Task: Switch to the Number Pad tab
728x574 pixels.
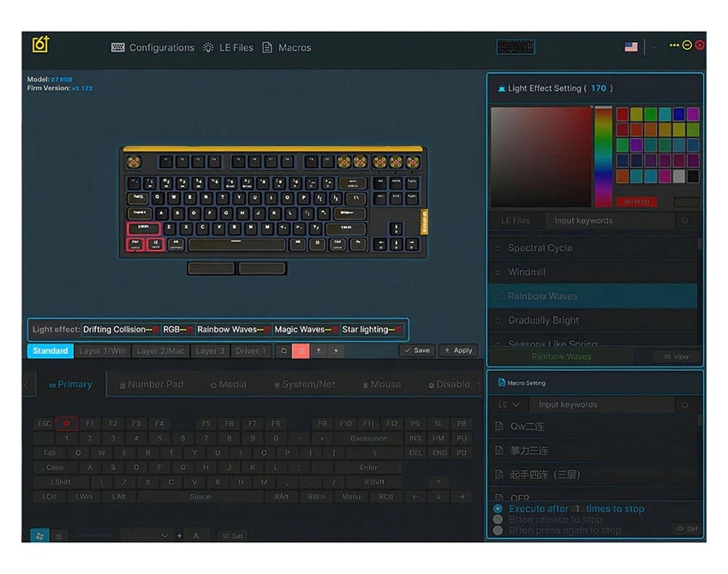Action: coord(151,385)
